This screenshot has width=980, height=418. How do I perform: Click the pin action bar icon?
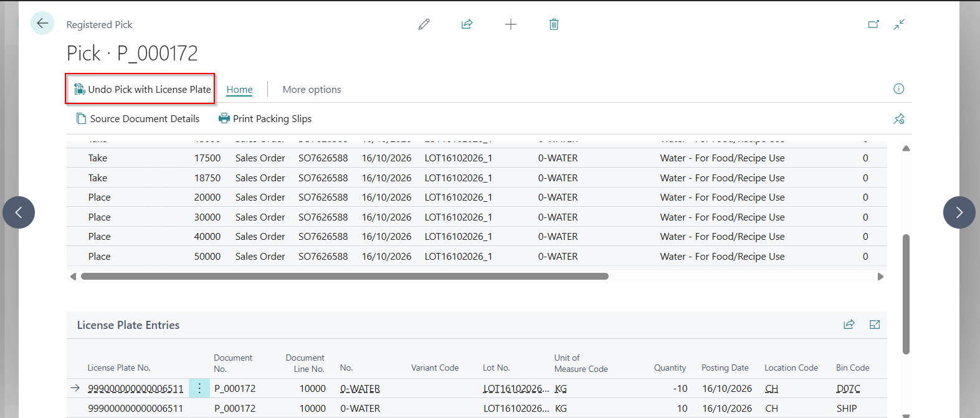tap(899, 119)
